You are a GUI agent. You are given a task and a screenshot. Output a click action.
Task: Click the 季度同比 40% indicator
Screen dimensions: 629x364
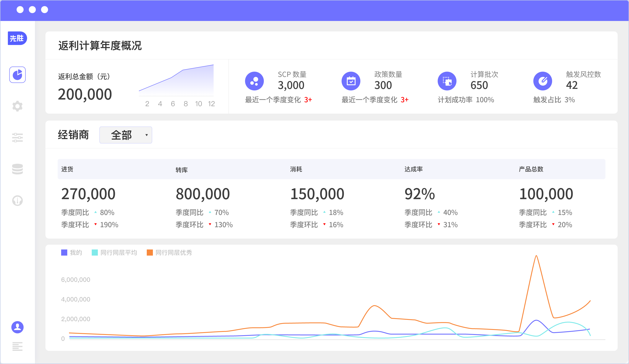point(431,212)
